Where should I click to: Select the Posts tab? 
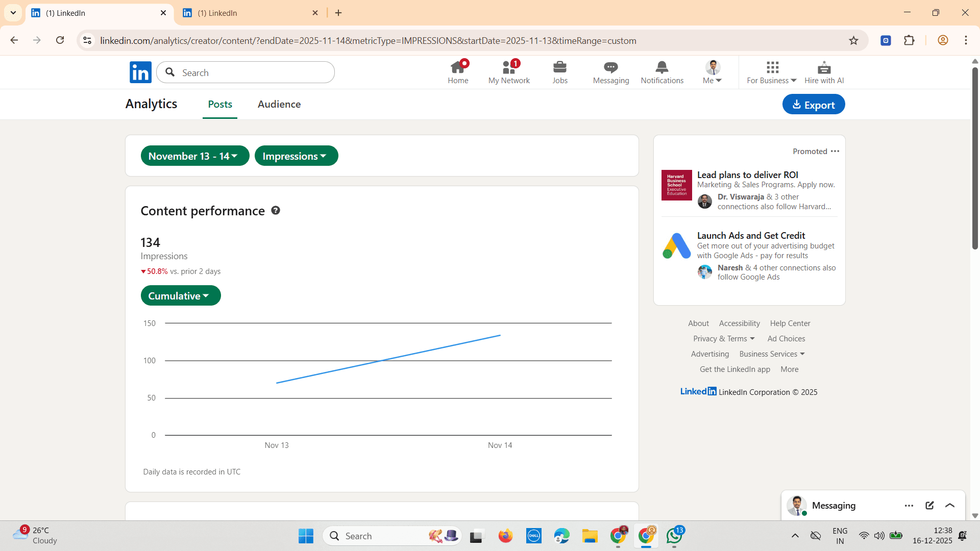[220, 104]
